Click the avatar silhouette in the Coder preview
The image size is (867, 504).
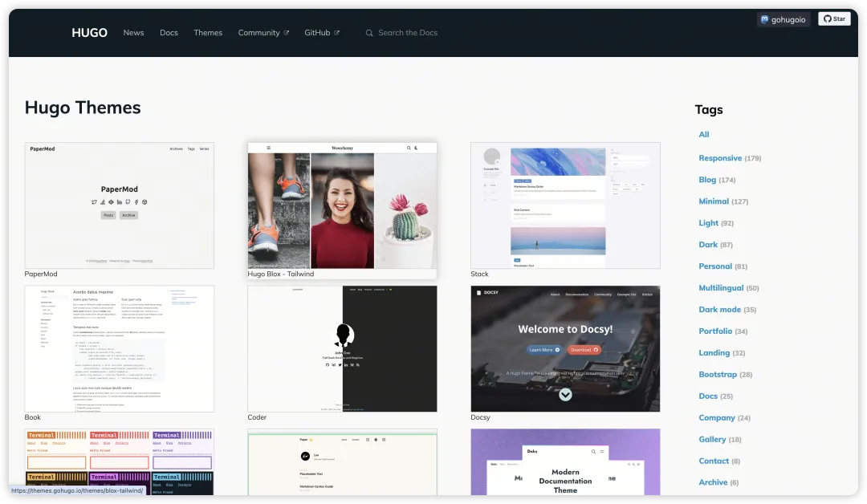coord(344,334)
